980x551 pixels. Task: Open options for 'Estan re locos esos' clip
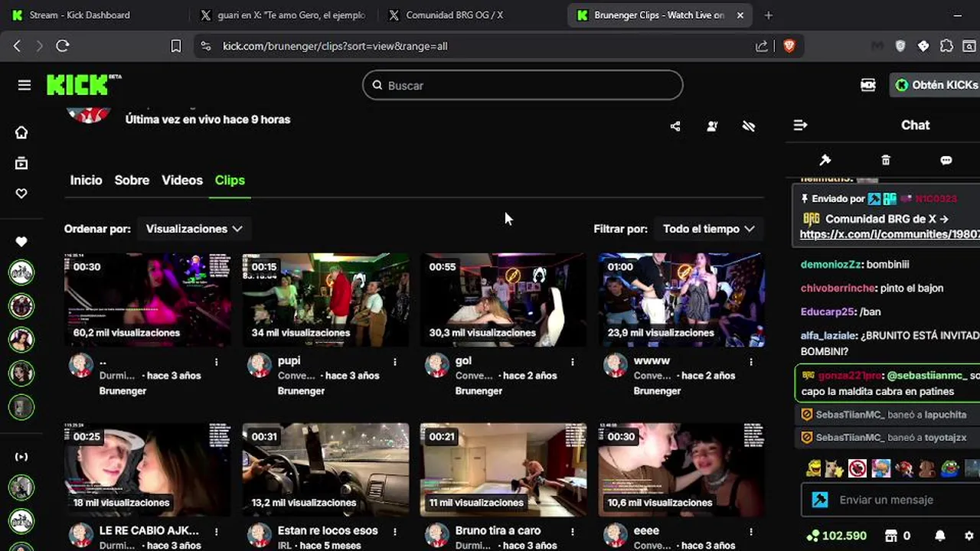[x=395, y=531]
